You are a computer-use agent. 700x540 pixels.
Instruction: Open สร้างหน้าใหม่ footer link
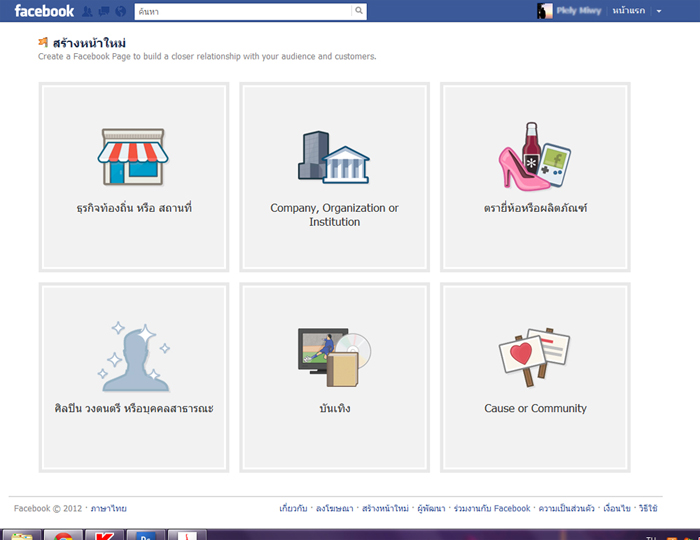click(x=385, y=508)
